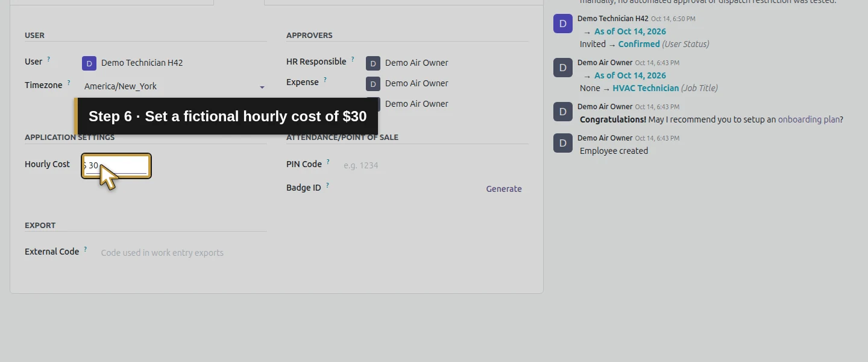Select the America/New_York timezone field
This screenshot has width=868, height=362.
[174, 86]
